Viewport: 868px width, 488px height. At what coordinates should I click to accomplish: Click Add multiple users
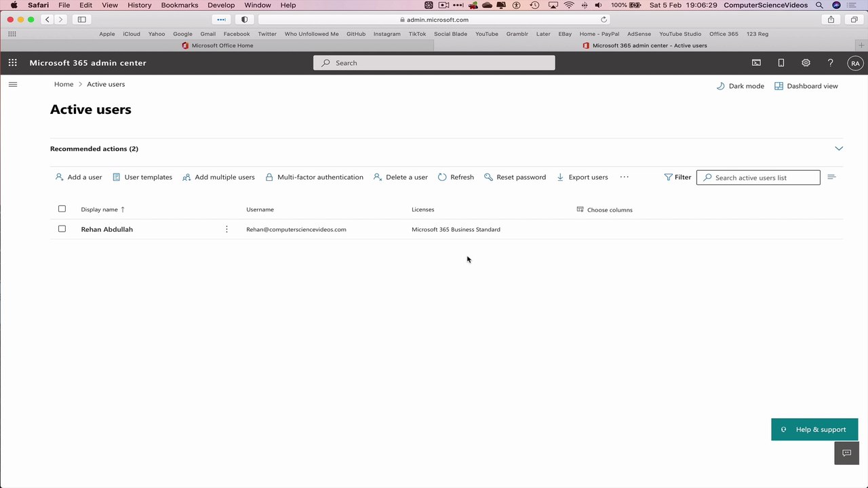218,178
